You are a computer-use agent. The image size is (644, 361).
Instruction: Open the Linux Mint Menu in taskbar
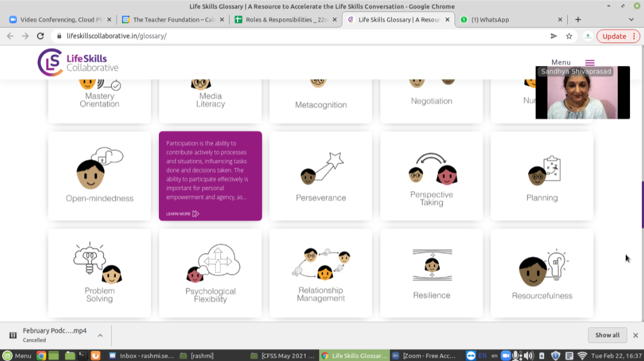coord(17,355)
